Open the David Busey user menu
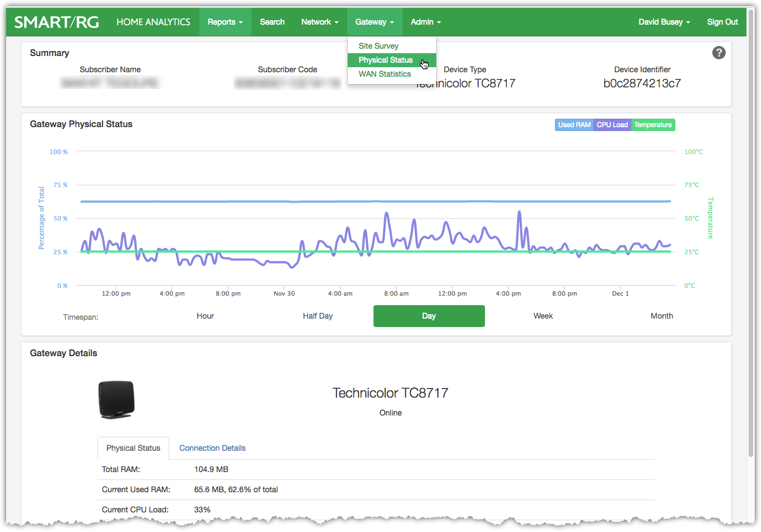 point(664,22)
